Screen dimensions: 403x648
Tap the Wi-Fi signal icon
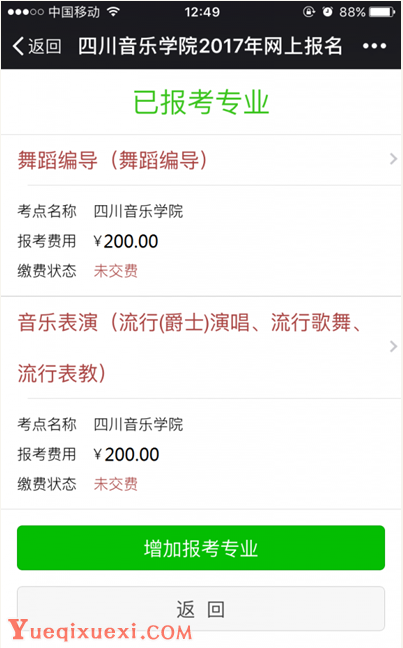[x=113, y=12]
